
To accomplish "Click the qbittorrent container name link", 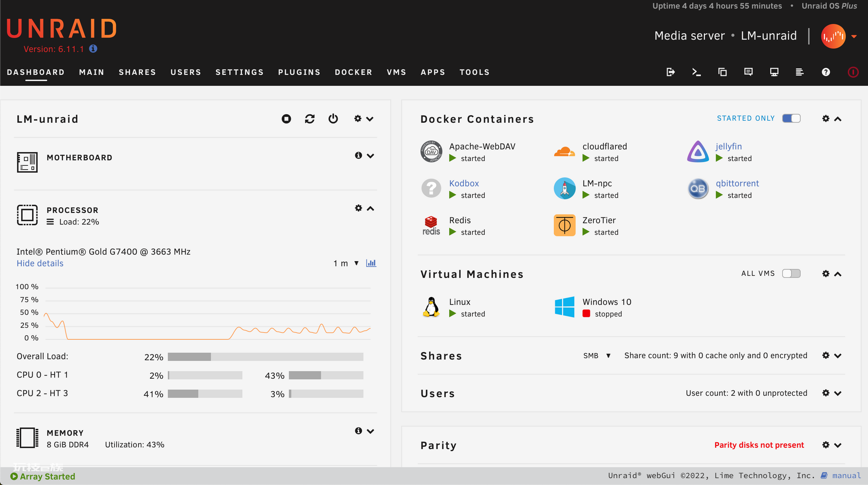I will [737, 183].
